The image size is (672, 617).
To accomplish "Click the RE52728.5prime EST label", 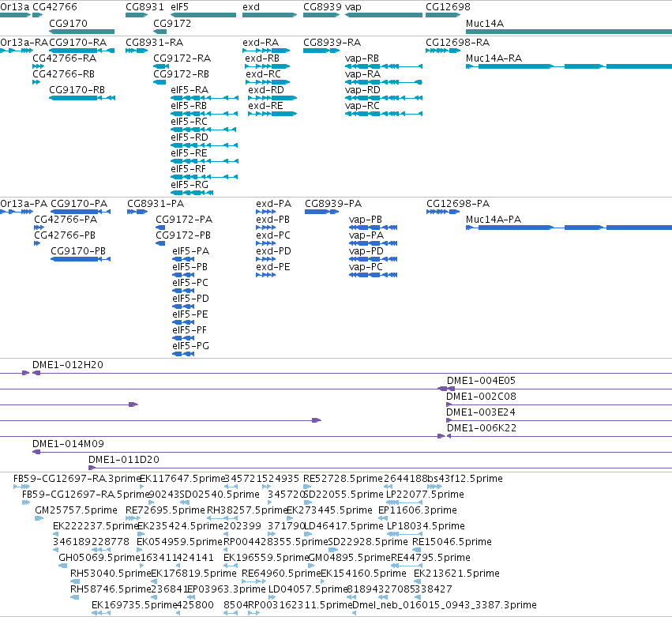I will (343, 478).
